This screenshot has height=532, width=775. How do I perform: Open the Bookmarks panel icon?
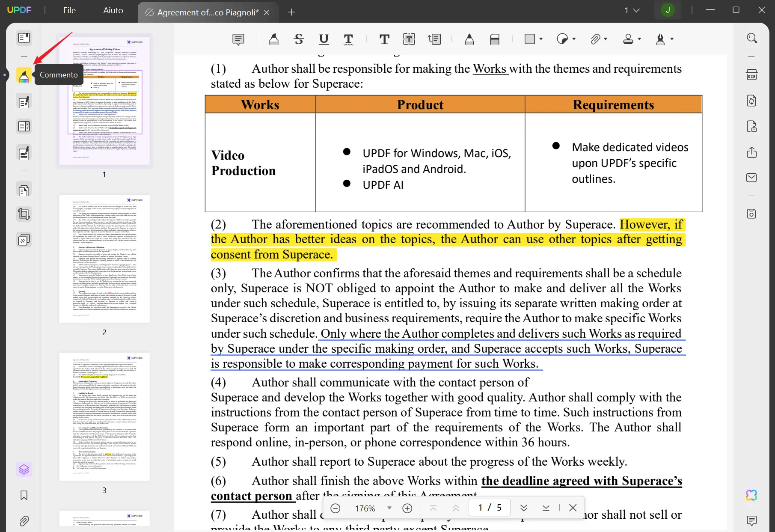pos(24,495)
